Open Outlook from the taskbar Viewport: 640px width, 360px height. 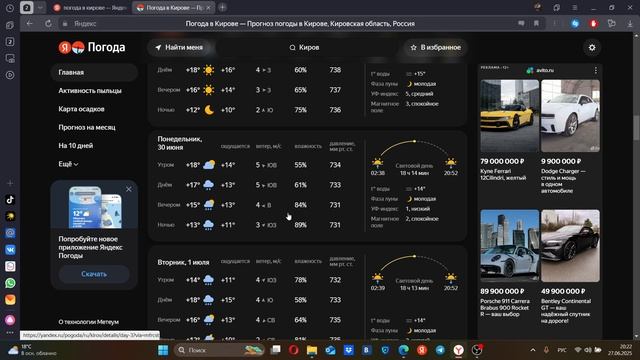click(x=330, y=350)
